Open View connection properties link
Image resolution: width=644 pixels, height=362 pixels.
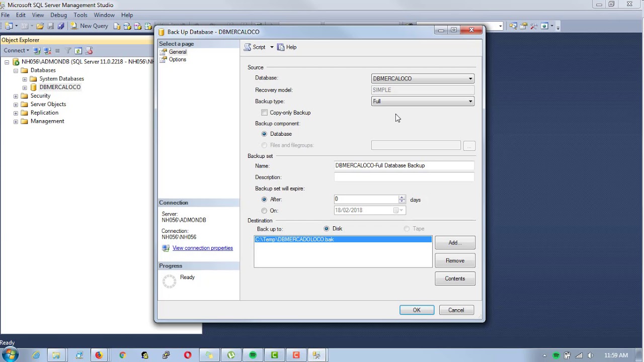[203, 248]
